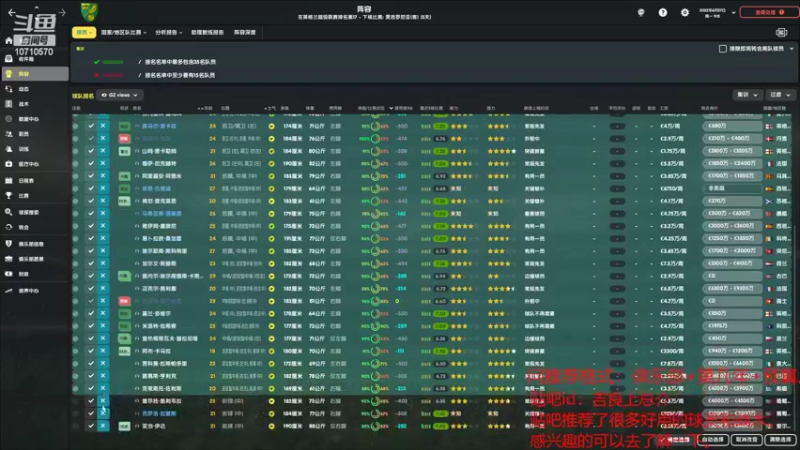This screenshot has height=450, width=800.
Task: Open the 集训 dropdown above the table
Action: (x=747, y=95)
